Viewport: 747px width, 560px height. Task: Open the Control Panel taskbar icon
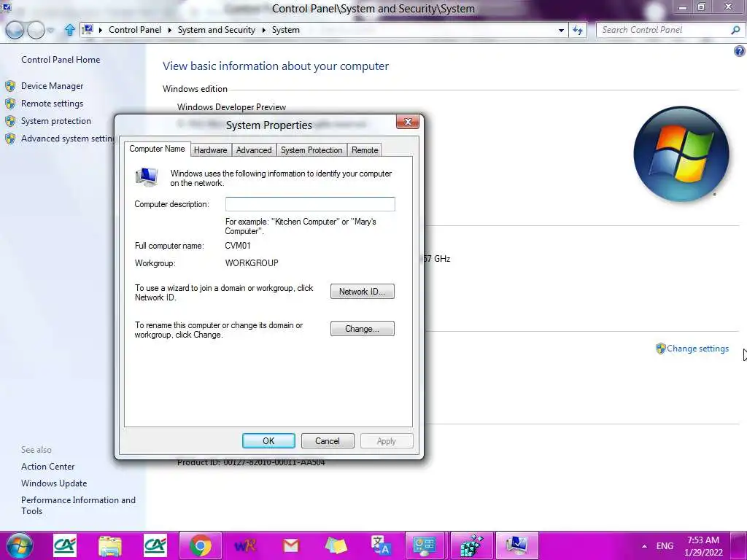pos(425,545)
